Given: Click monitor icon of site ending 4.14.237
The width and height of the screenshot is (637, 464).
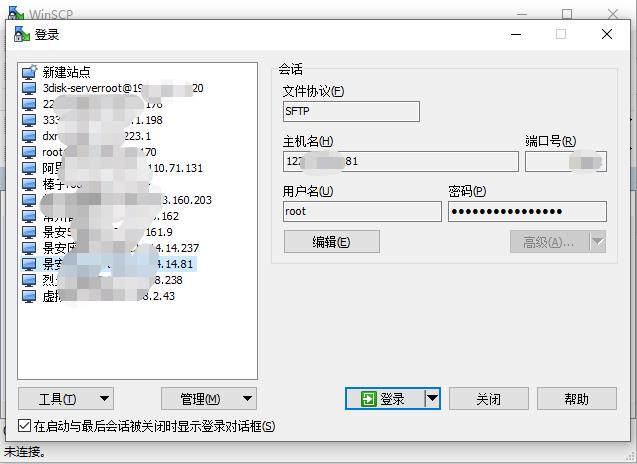Looking at the screenshot, I should point(29,248).
